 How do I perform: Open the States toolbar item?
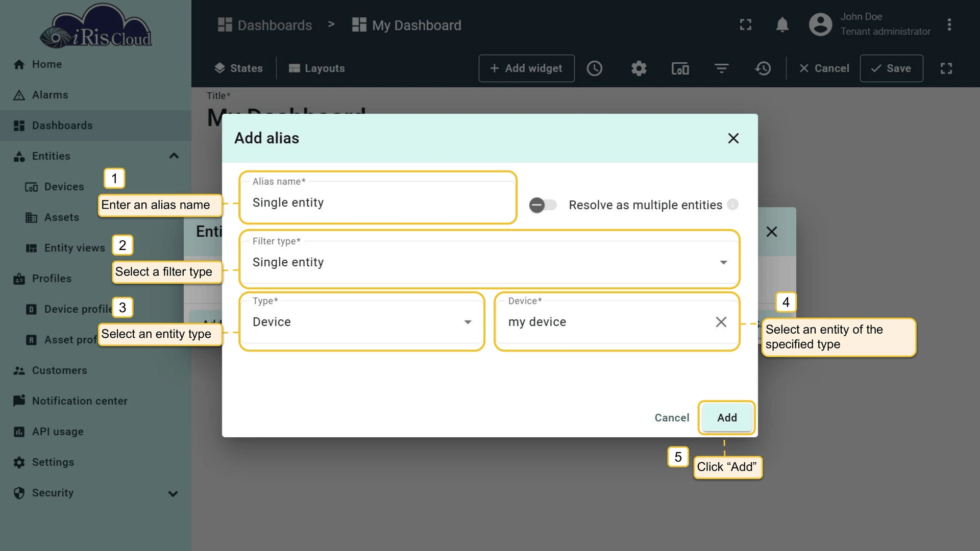pos(238,68)
